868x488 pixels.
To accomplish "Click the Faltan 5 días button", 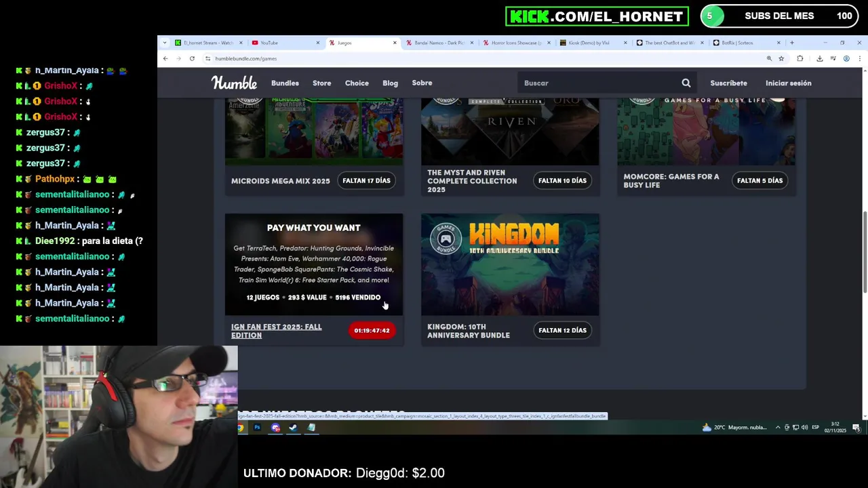I will click(759, 180).
